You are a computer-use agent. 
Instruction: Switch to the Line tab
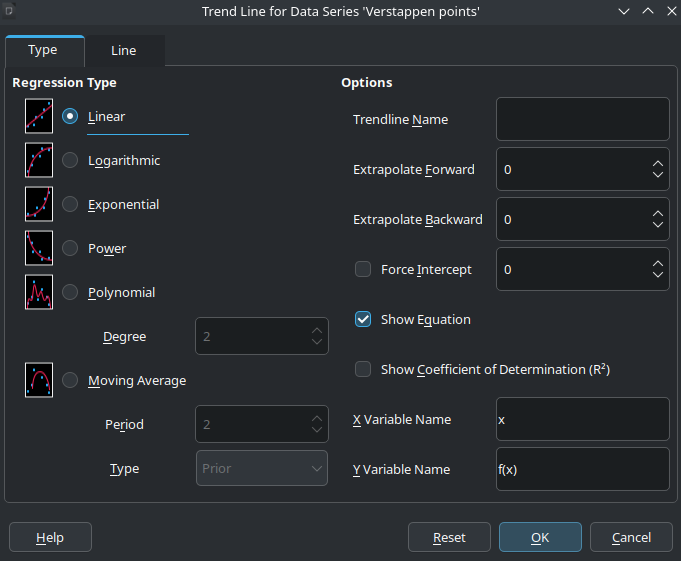click(124, 50)
